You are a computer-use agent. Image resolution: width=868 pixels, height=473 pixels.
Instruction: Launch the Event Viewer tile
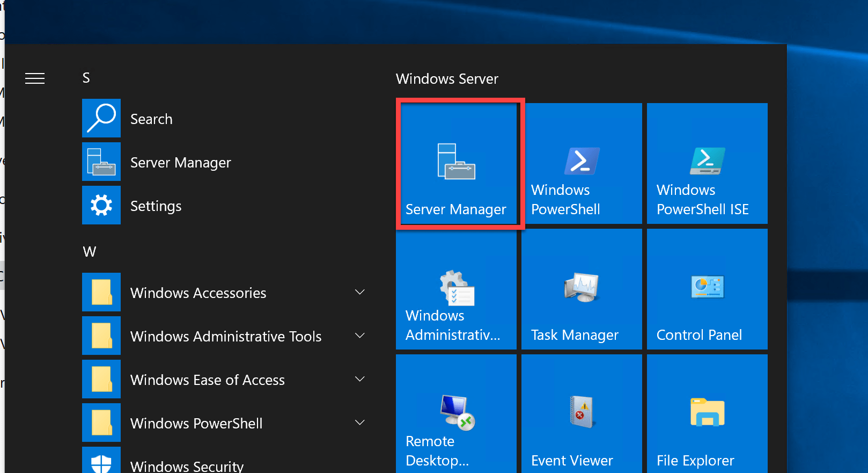[582, 413]
